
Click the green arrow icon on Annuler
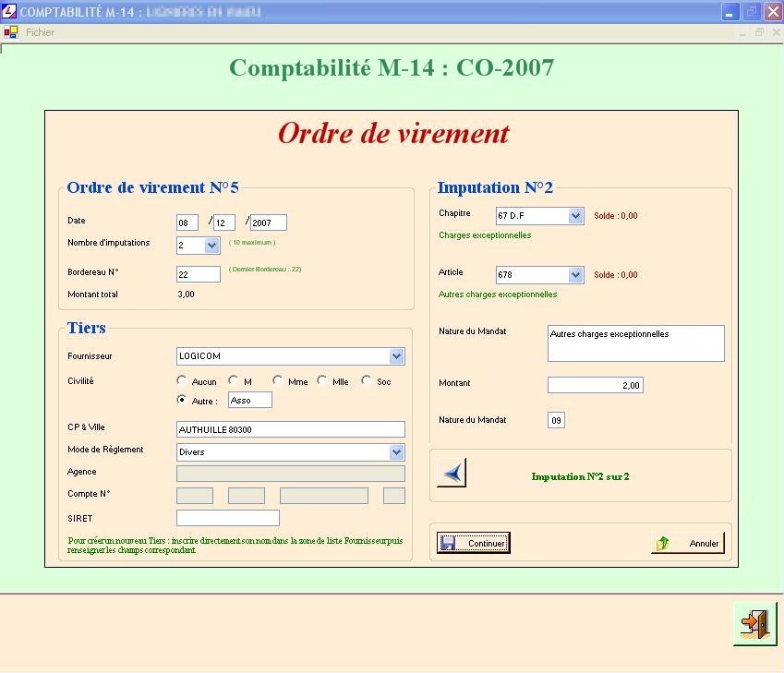[662, 544]
